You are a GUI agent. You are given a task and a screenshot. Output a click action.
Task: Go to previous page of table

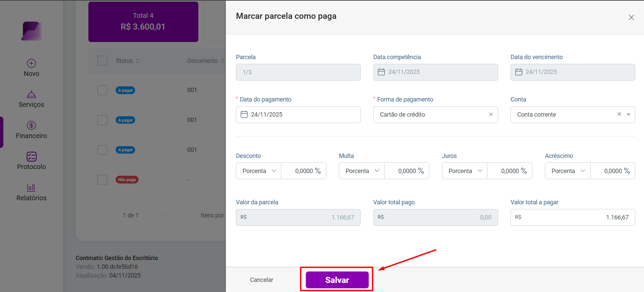point(107,215)
